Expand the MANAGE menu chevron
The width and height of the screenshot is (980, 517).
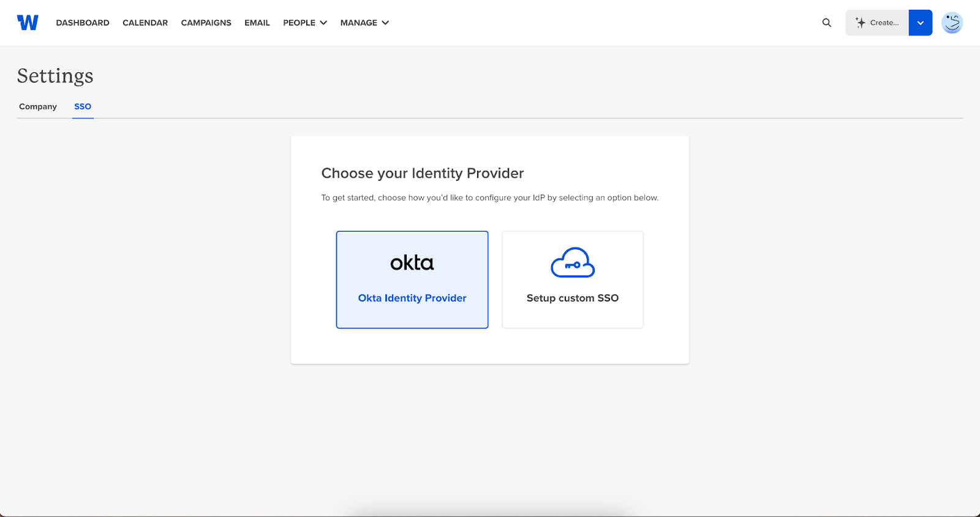coord(385,23)
